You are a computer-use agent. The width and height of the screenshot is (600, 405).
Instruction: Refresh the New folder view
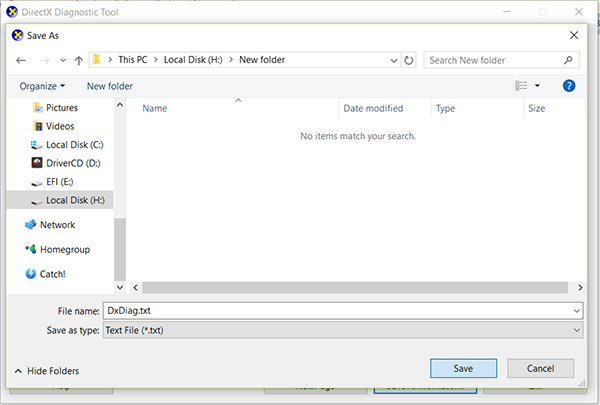(409, 60)
